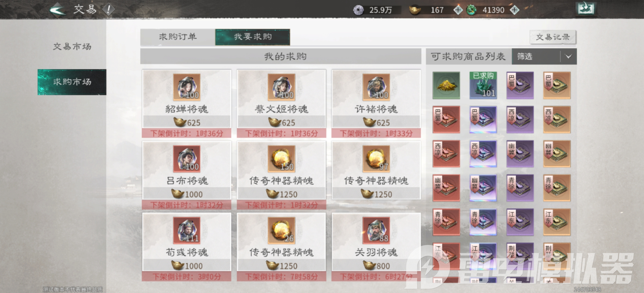The width and height of the screenshot is (644, 293).
Task: Pick the red 幽冀 map item in the fourth row
Action: click(x=446, y=188)
